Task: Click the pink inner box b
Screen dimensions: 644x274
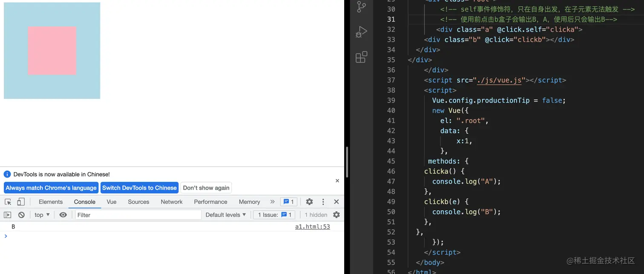Action: pyautogui.click(x=52, y=51)
